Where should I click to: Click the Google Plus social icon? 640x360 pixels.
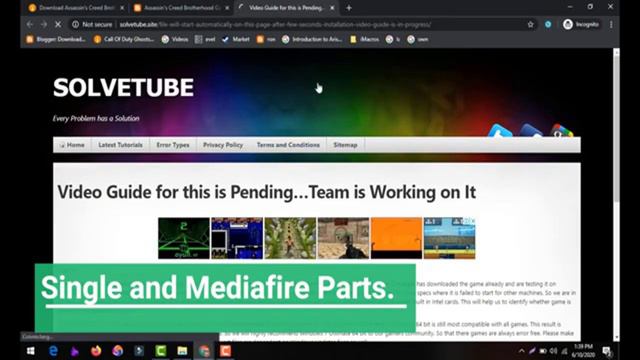click(562, 131)
